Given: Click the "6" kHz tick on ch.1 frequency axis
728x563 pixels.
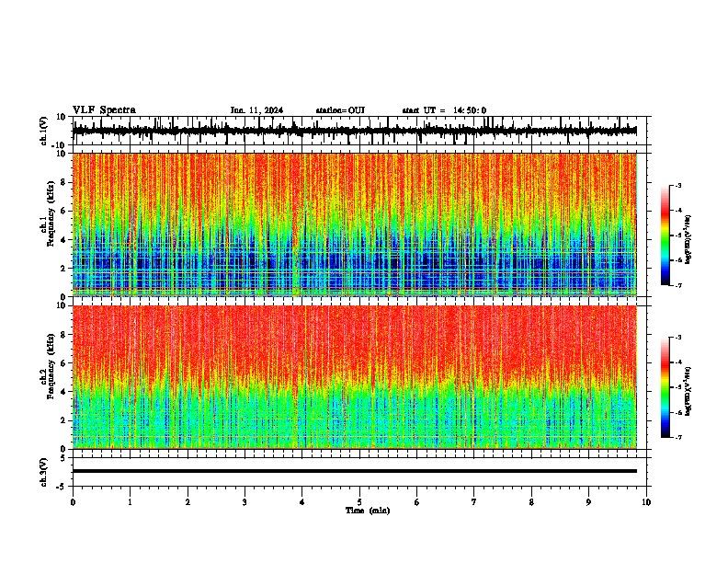Looking at the screenshot, I should pyautogui.click(x=63, y=211).
